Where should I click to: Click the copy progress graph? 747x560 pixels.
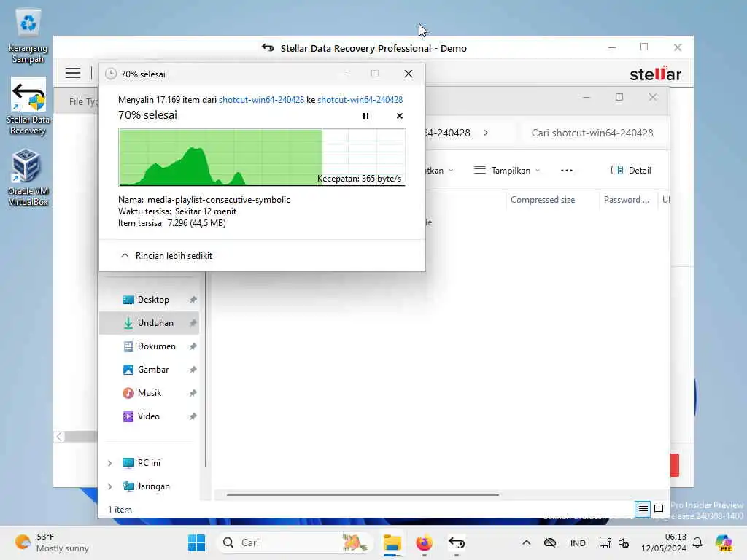262,157
